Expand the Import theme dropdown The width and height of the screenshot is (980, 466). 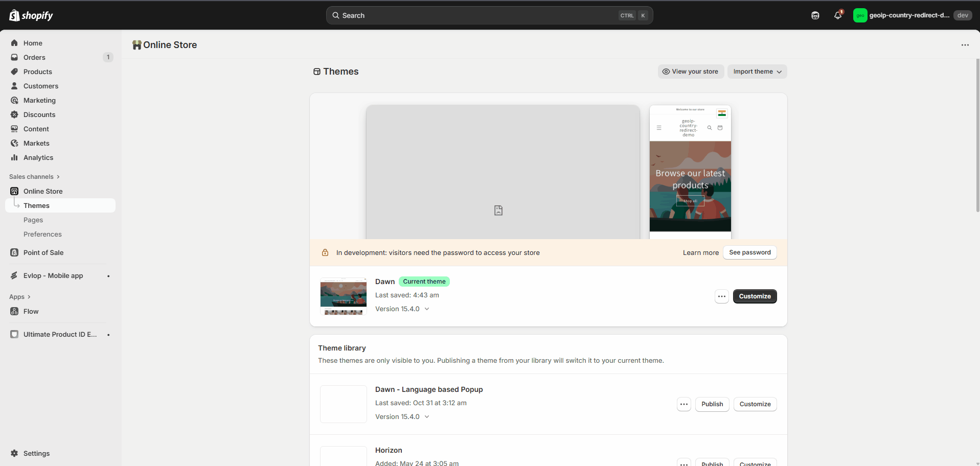point(757,72)
